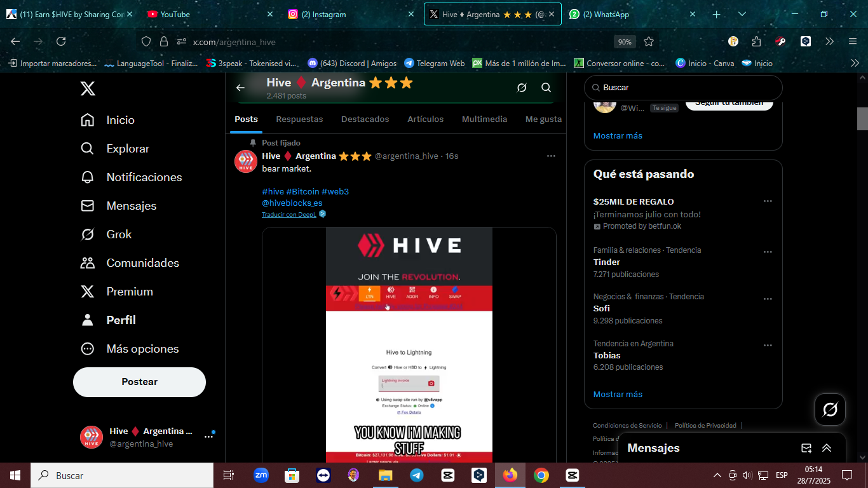Show hidden system tray icons
The image size is (868, 488).
(x=717, y=475)
